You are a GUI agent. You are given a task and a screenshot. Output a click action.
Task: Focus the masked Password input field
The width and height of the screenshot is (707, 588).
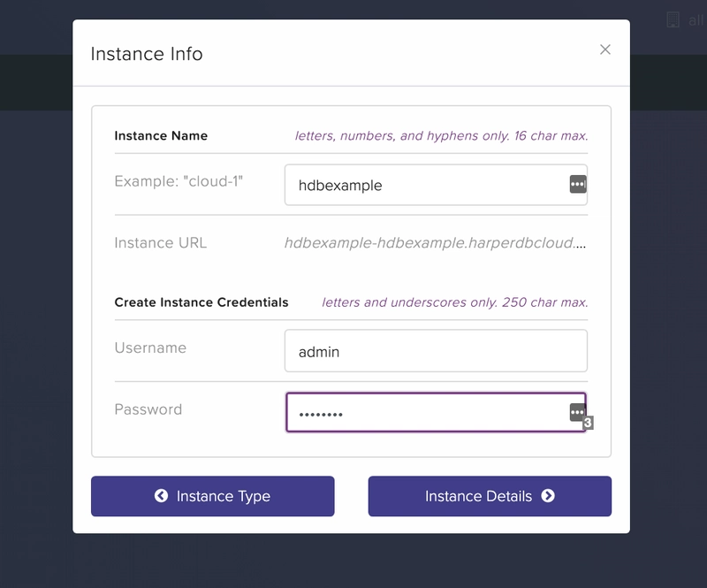coord(436,412)
